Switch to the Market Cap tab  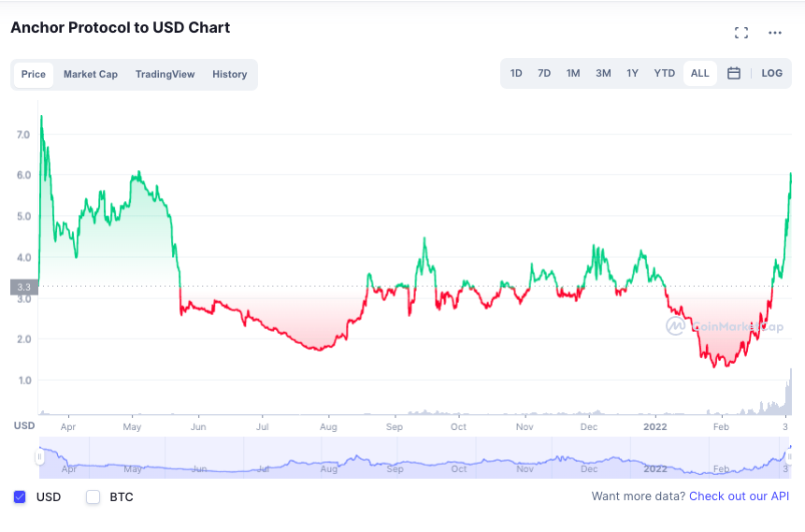click(x=91, y=75)
